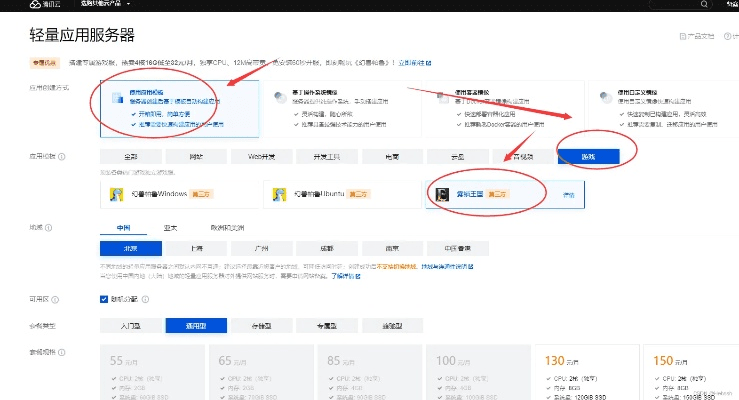
Task: Select the 入门型 package type
Action: pos(131,326)
